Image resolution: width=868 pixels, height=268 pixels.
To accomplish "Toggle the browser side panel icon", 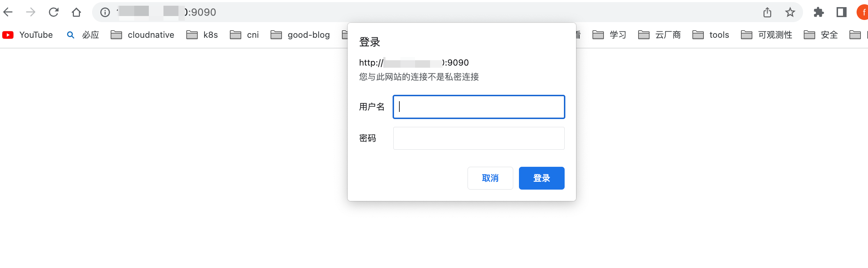I will [x=842, y=12].
